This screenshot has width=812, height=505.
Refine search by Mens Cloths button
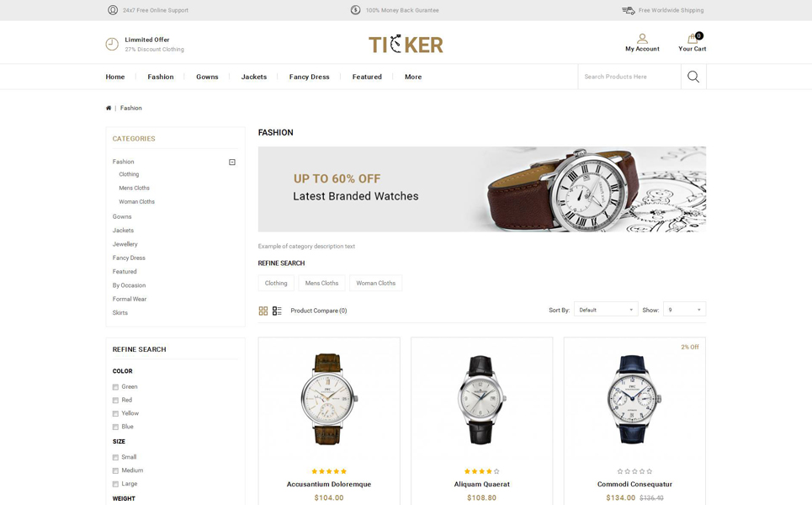321,284
